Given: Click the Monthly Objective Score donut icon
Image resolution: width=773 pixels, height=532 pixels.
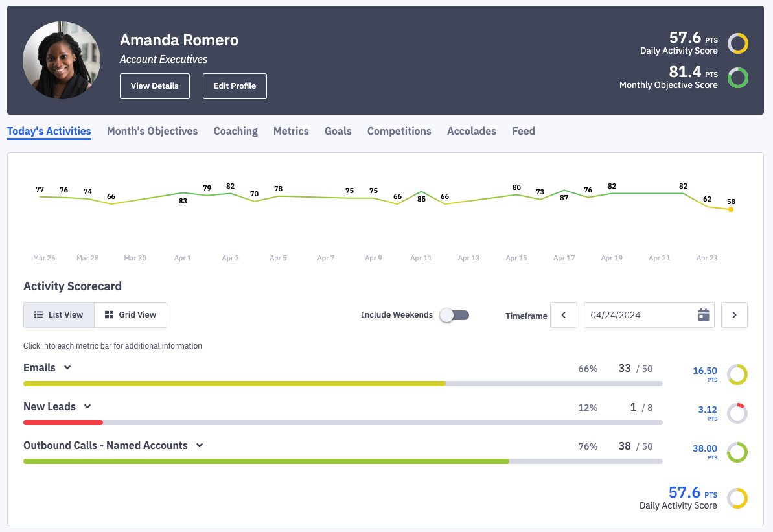Looking at the screenshot, I should click(737, 78).
